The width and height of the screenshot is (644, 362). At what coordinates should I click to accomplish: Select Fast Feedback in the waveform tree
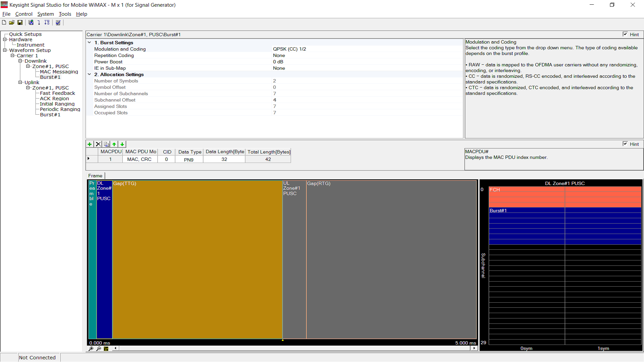[57, 93]
